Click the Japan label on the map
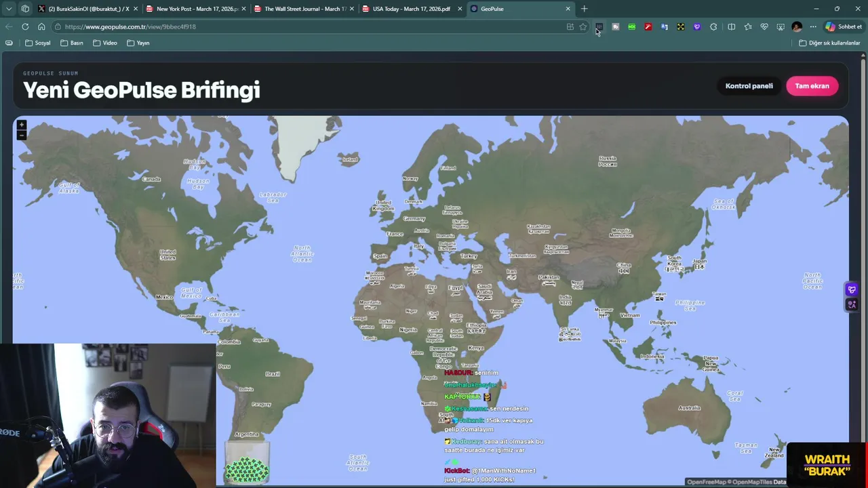The width and height of the screenshot is (868, 488). [699, 263]
